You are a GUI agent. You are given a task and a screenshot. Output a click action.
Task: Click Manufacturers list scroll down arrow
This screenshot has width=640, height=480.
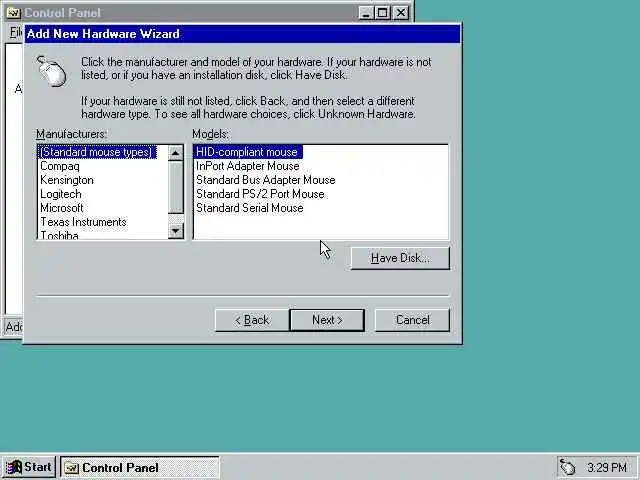click(176, 231)
